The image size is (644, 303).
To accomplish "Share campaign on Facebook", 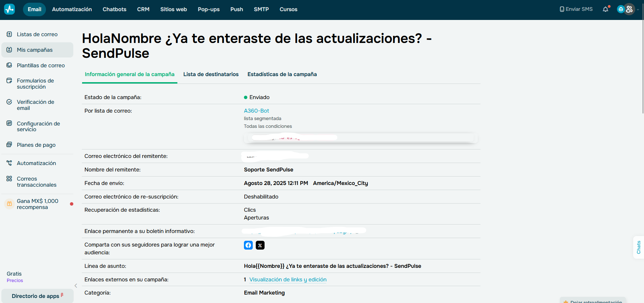I will [x=248, y=245].
